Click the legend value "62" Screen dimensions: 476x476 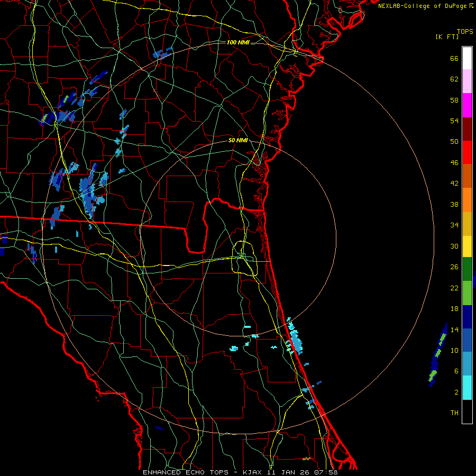pos(454,79)
